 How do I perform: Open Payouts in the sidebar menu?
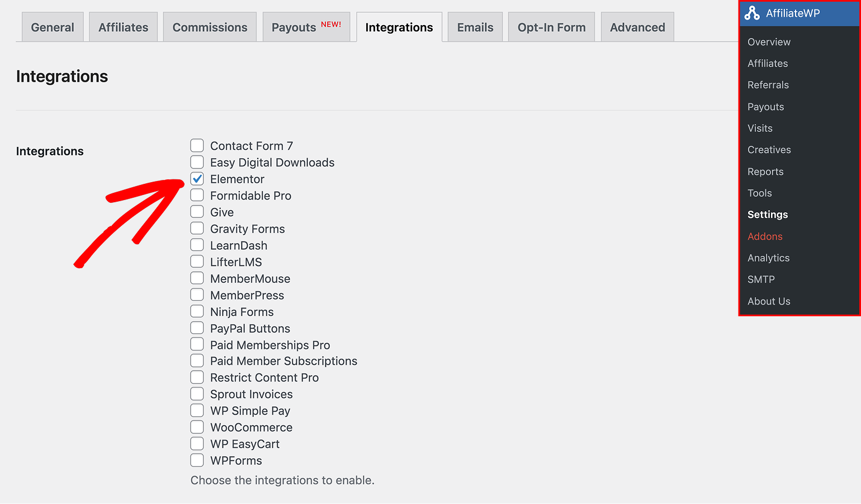click(x=765, y=107)
